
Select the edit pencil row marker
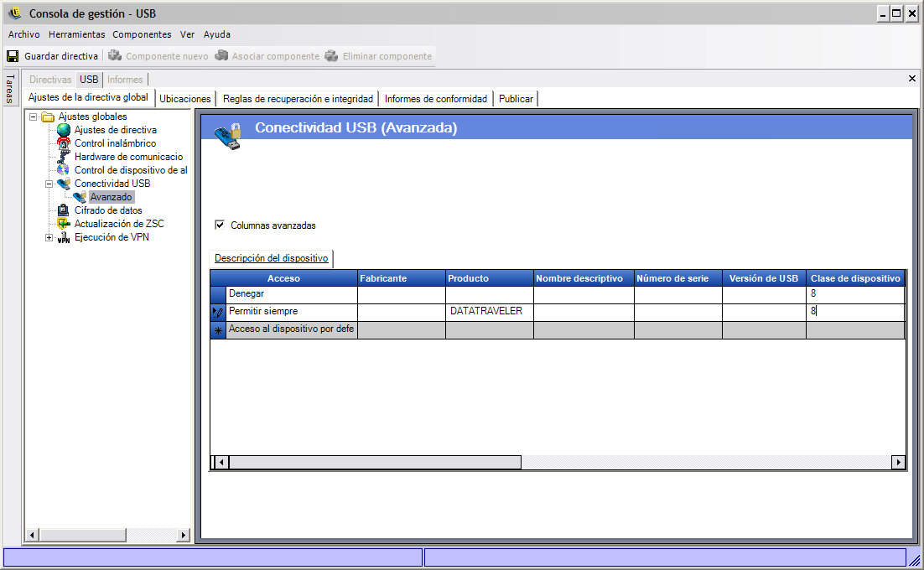[218, 313]
